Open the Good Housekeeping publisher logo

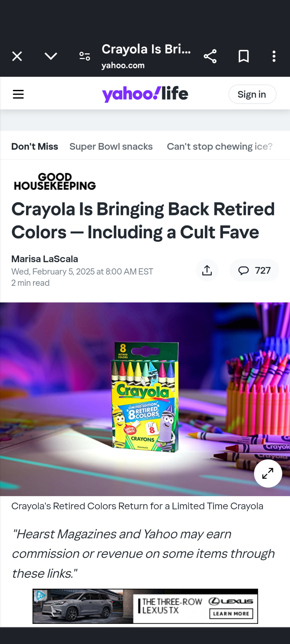coord(55,181)
